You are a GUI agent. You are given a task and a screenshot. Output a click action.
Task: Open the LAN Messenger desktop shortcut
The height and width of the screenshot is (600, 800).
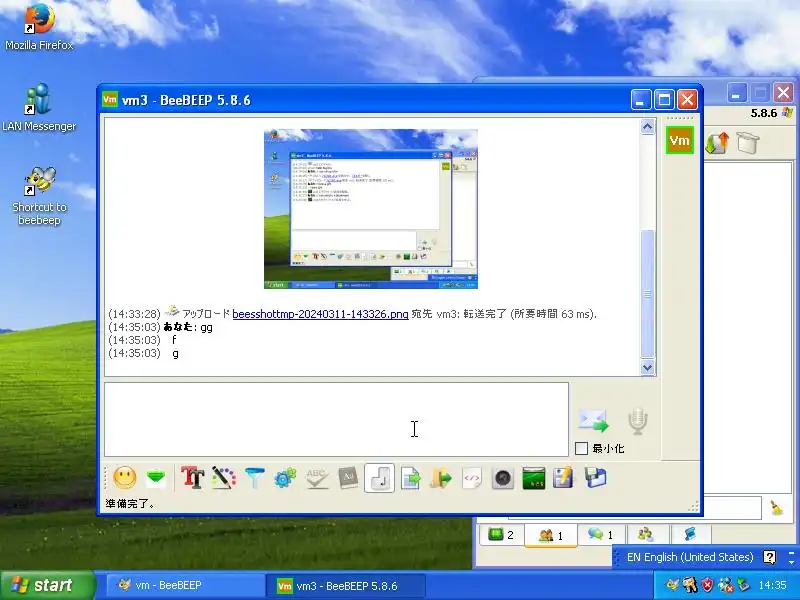click(39, 108)
